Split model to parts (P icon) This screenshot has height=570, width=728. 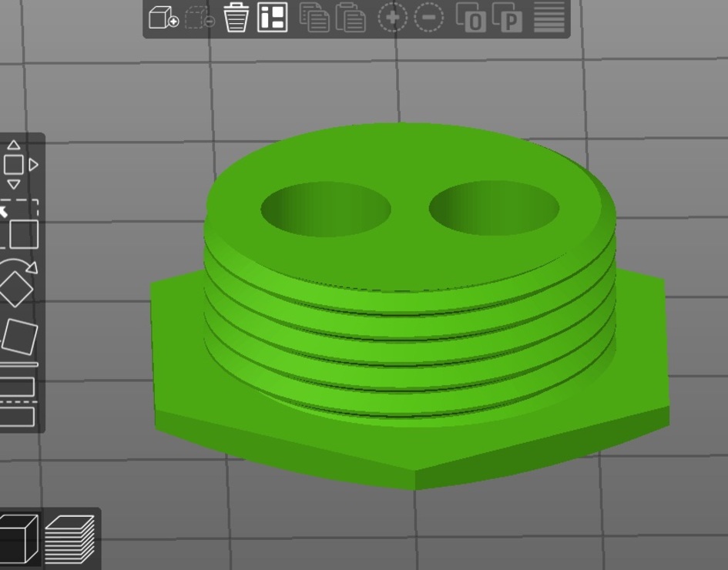(507, 18)
